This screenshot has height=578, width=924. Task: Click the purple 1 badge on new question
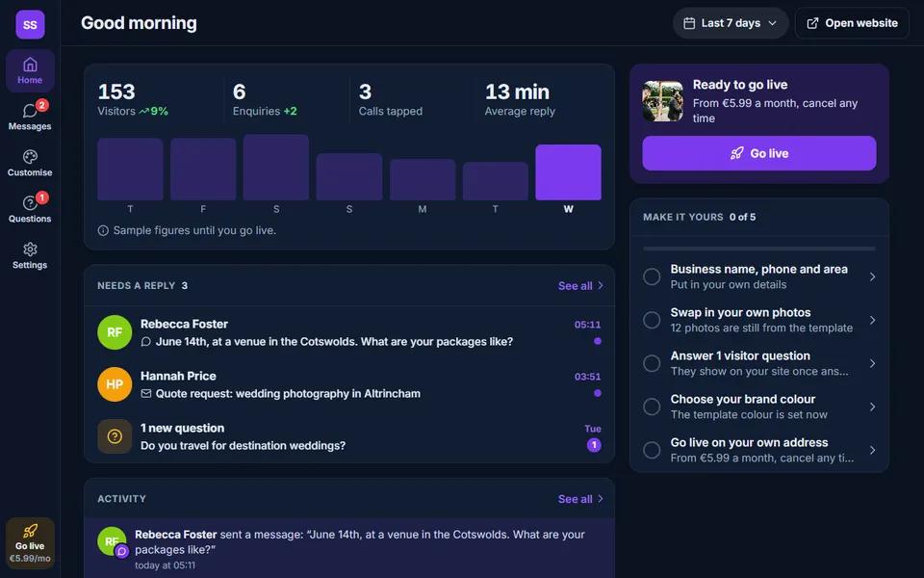(594, 445)
